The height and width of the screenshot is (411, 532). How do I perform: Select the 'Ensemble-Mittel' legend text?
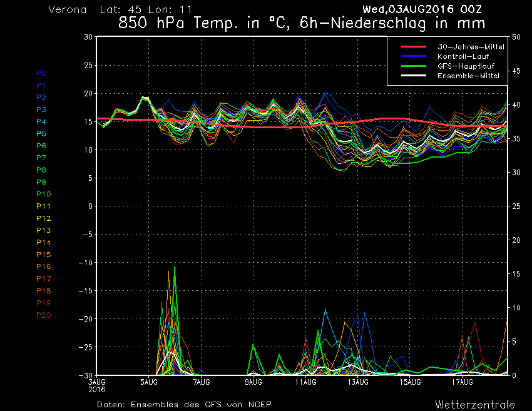469,76
